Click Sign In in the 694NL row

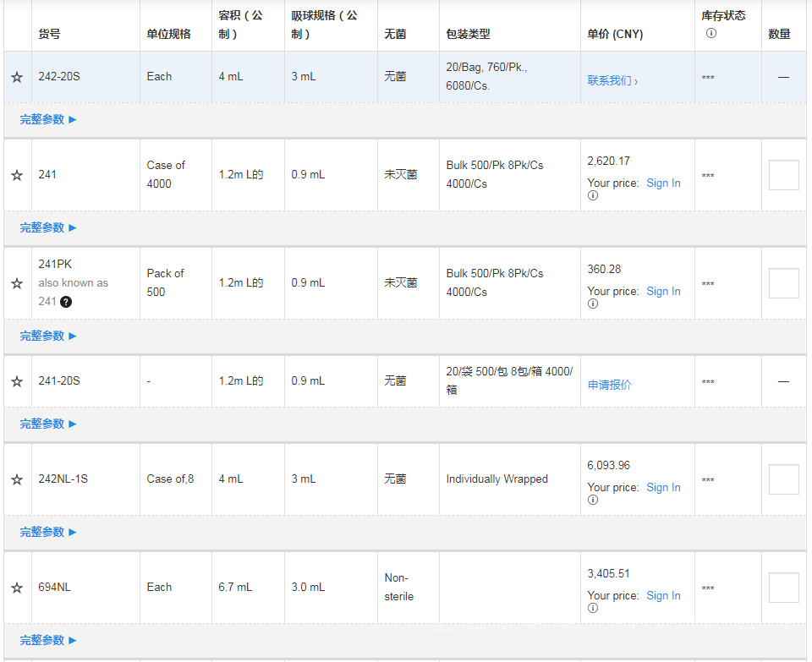click(663, 596)
